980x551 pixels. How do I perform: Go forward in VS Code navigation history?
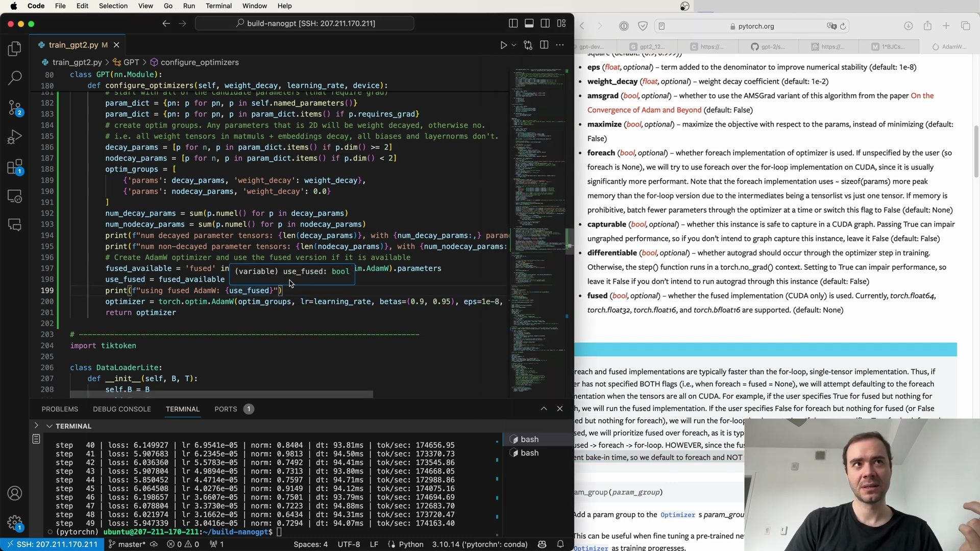click(182, 23)
